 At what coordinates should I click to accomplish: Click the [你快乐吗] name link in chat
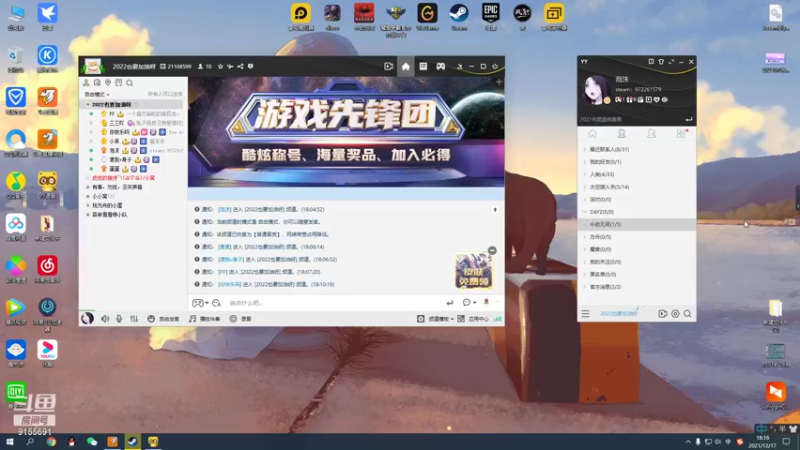(x=230, y=285)
